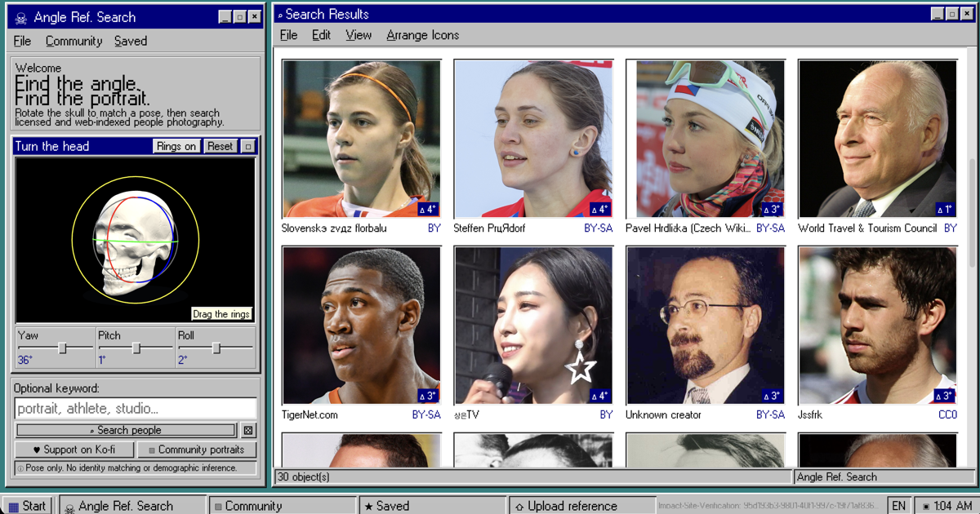
Task: Click BY license beside World Travel & Tourism Council
Action: tap(951, 228)
